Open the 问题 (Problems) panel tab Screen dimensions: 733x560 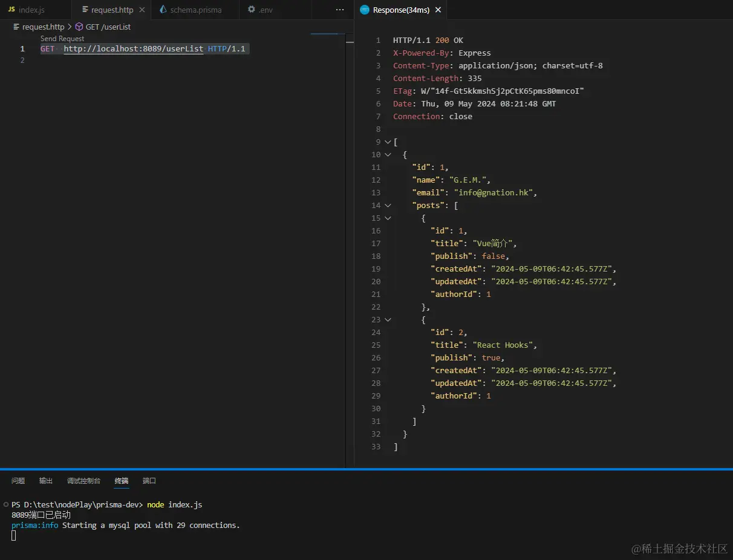(18, 481)
